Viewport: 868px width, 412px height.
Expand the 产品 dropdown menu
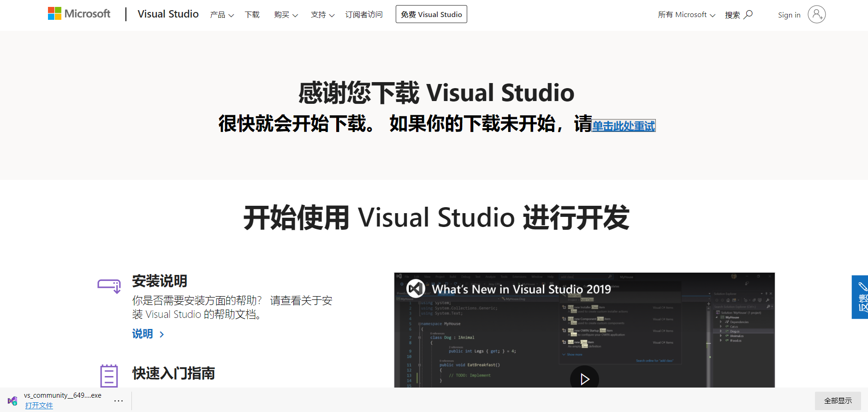222,15
